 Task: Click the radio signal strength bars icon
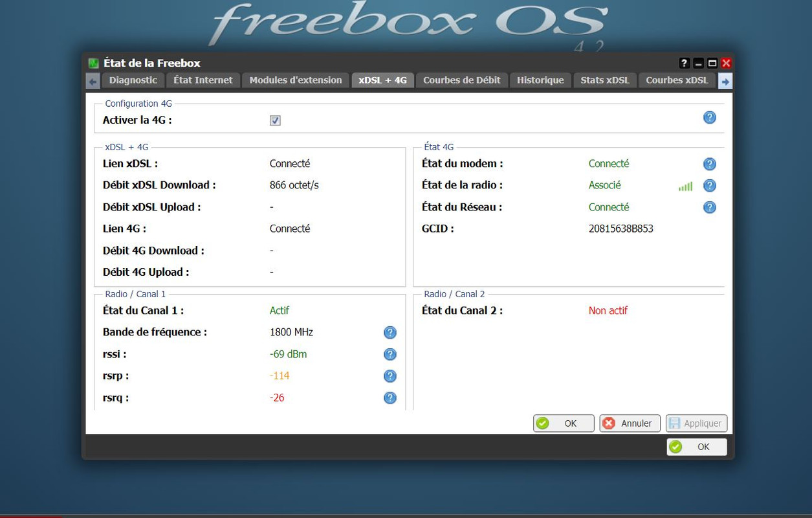click(x=686, y=186)
